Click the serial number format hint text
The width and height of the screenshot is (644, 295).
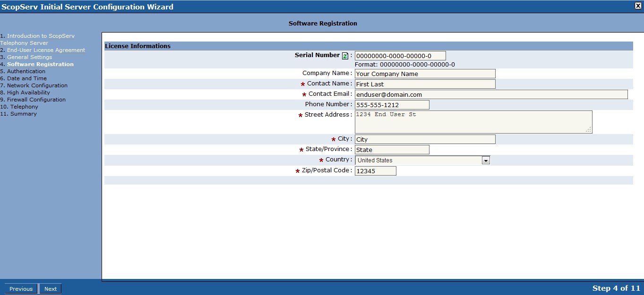[x=405, y=65]
